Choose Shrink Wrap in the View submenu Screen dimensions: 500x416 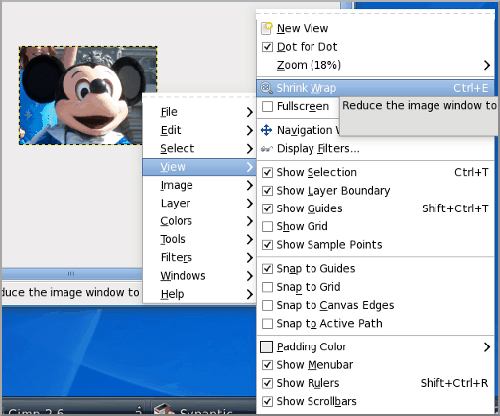tap(375, 88)
